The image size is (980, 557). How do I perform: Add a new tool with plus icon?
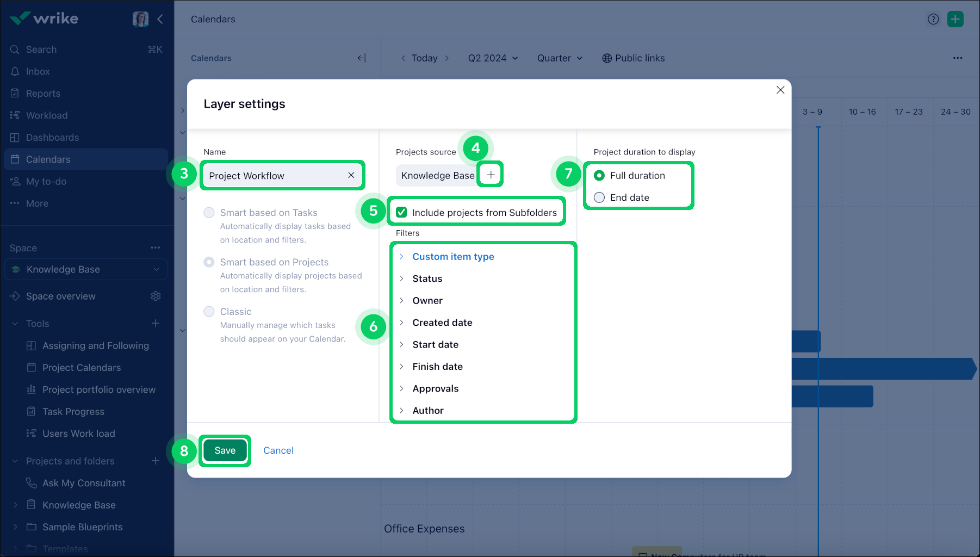coord(156,323)
